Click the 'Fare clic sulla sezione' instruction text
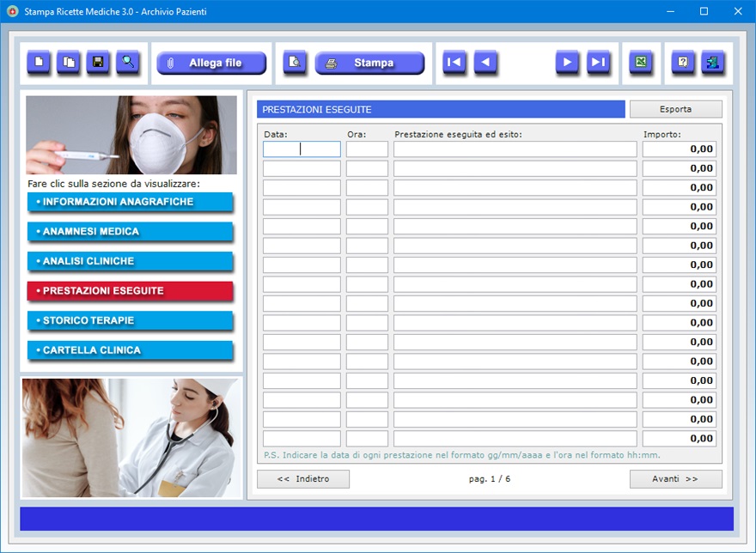Screen dimensions: 756x553 [x=113, y=184]
